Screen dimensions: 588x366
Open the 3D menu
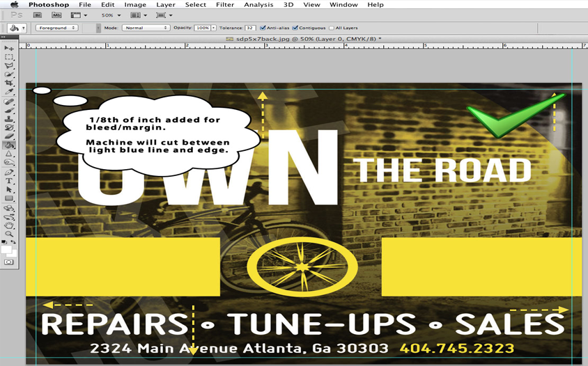coord(288,4)
